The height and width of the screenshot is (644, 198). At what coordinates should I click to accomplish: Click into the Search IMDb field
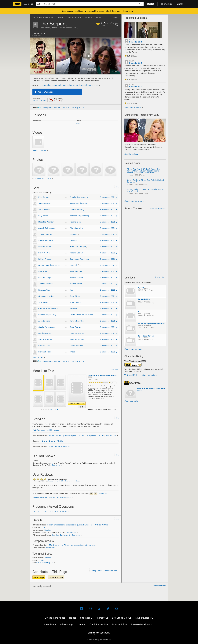click(90, 4)
